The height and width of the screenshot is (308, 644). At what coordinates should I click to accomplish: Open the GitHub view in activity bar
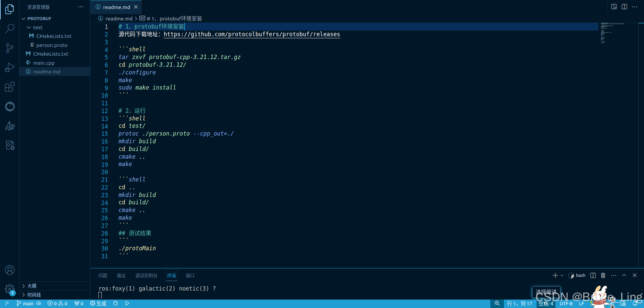pos(10,106)
